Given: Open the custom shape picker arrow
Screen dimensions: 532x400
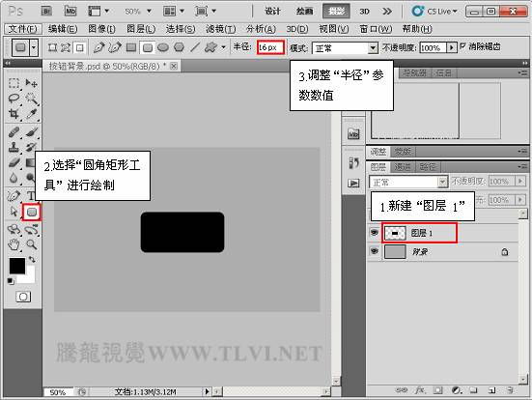Looking at the screenshot, I should pos(223,47).
